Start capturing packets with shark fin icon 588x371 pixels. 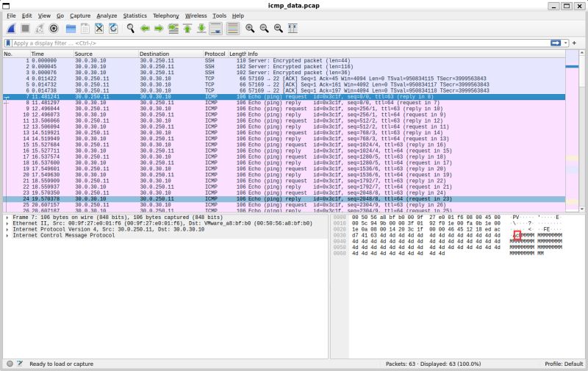point(11,29)
